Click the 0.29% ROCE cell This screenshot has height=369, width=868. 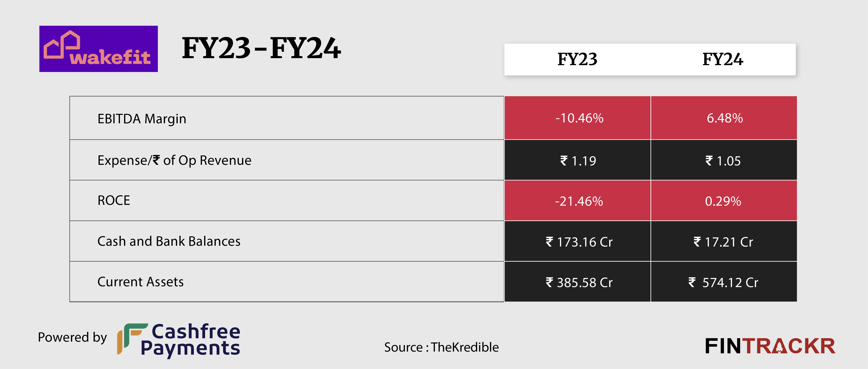[x=723, y=201]
